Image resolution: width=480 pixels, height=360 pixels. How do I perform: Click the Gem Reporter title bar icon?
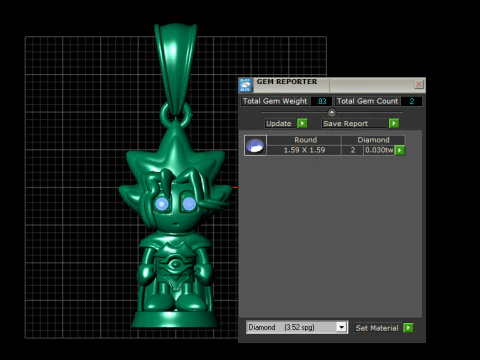click(246, 85)
